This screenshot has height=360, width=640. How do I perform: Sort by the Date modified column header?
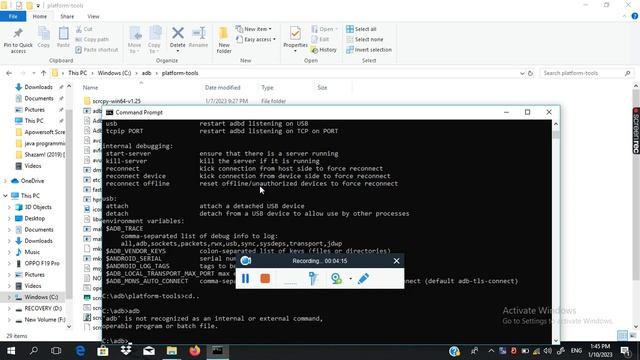222,87
